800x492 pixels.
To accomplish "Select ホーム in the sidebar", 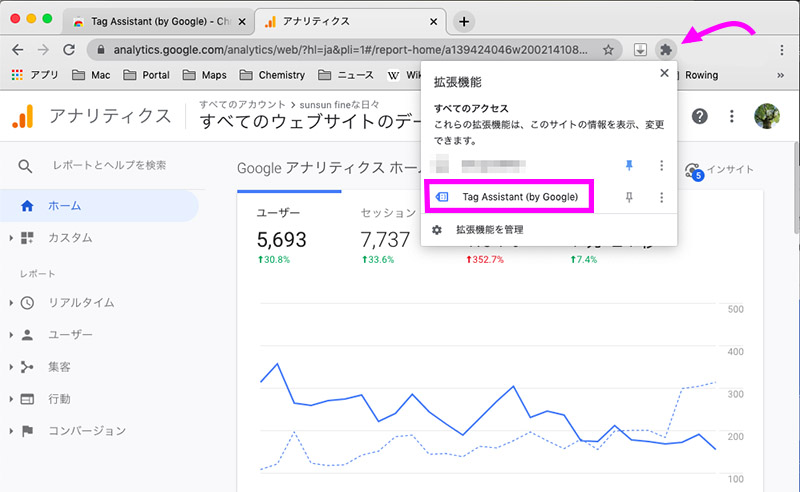I will click(99, 206).
